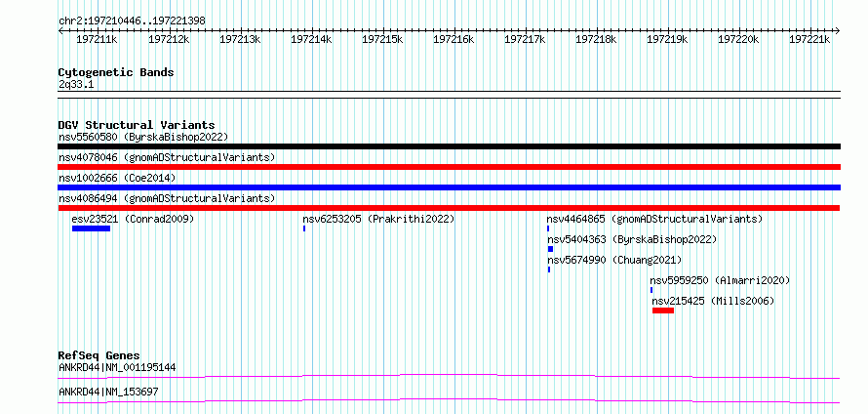Click the 197218k ruler tick label
Screen dimensions: 868x414
pos(596,39)
